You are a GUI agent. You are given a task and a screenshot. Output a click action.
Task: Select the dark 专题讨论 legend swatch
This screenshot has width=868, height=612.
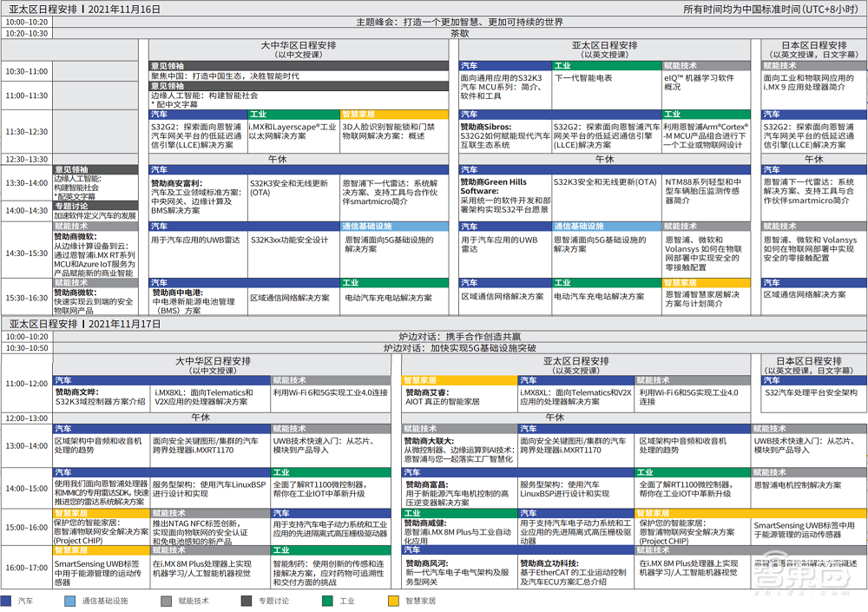247,601
